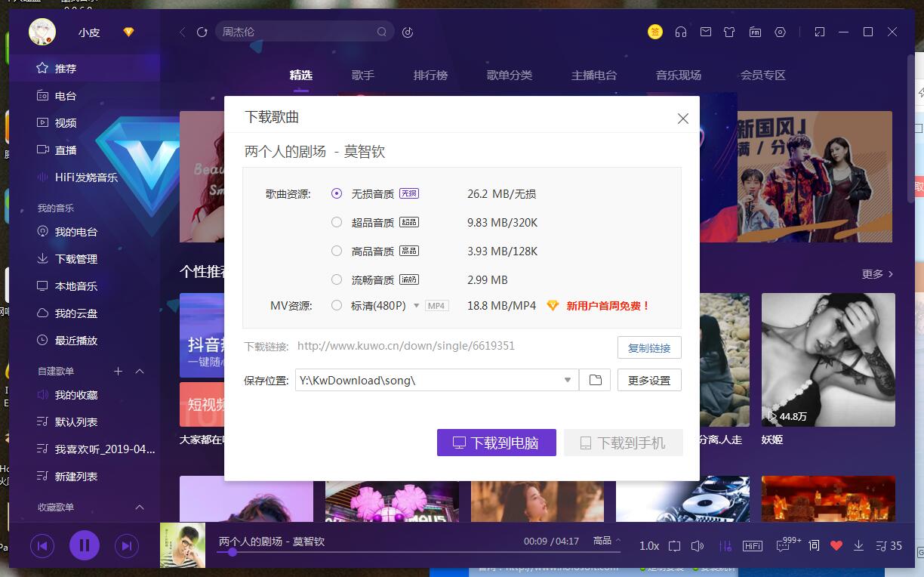Click the gold sign-in coin icon
Viewport: 924px width, 577px height.
[x=655, y=32]
